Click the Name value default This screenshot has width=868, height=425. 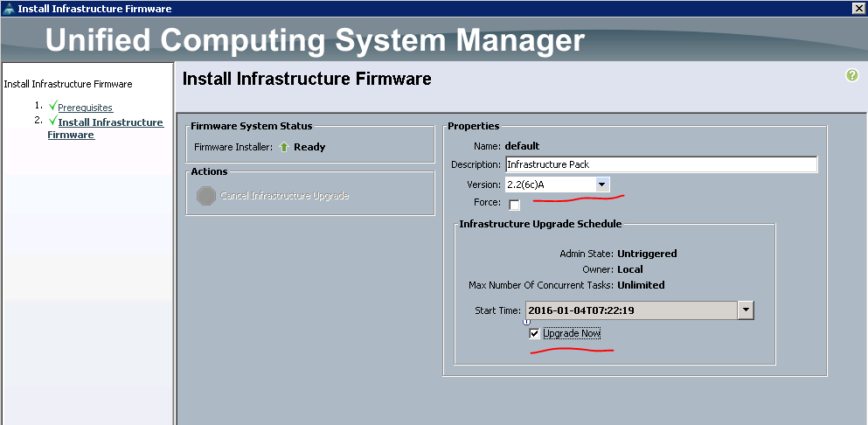point(522,146)
